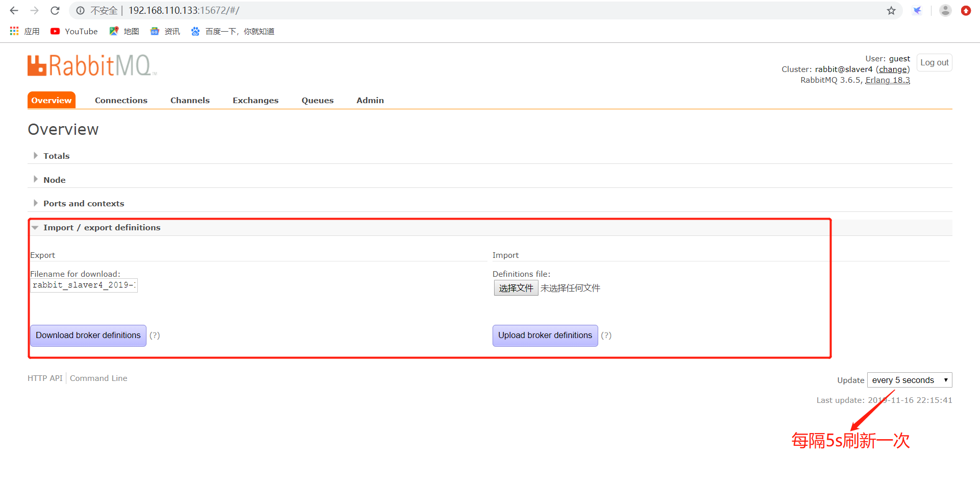Click the (?) help next to Download broker definitions
Viewport: 980px width, 503px height.
(x=155, y=336)
